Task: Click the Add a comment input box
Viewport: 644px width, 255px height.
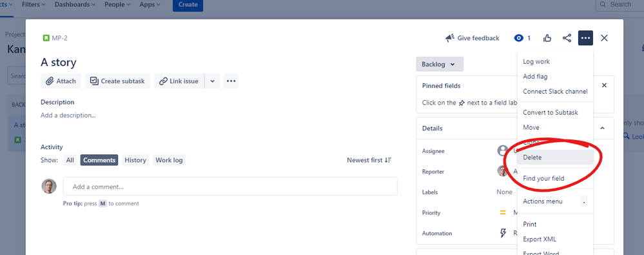Action: [x=230, y=187]
